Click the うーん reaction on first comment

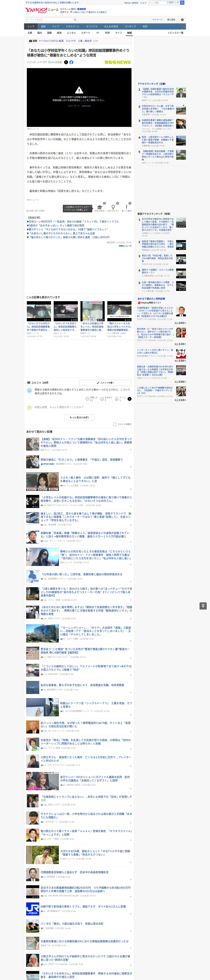click(120, 399)
